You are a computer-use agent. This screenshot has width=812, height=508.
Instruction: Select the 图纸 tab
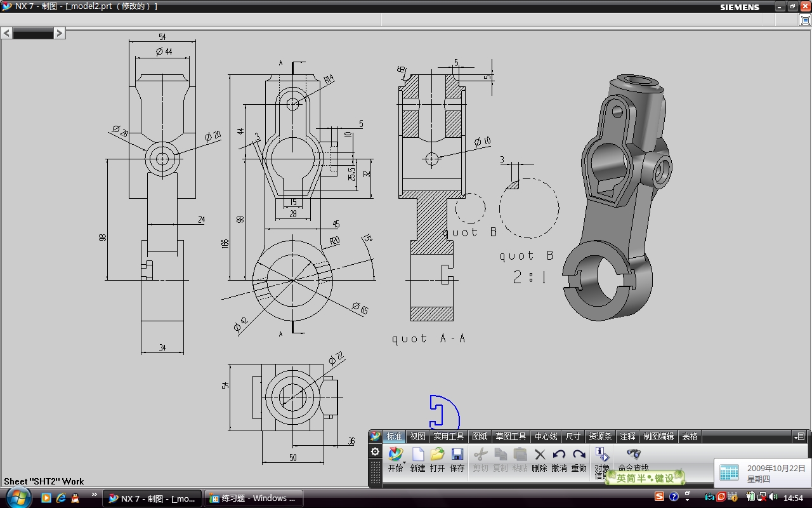(x=480, y=436)
